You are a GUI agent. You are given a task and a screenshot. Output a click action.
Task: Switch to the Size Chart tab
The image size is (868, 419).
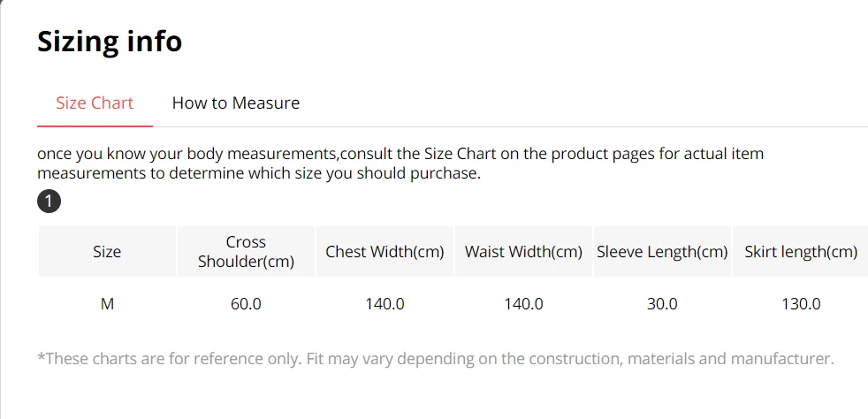click(95, 103)
